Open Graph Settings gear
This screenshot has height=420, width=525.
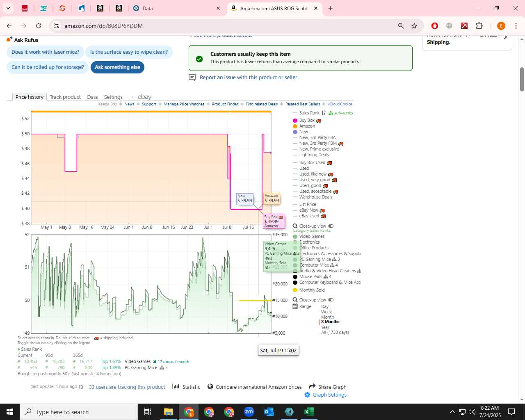(x=307, y=395)
